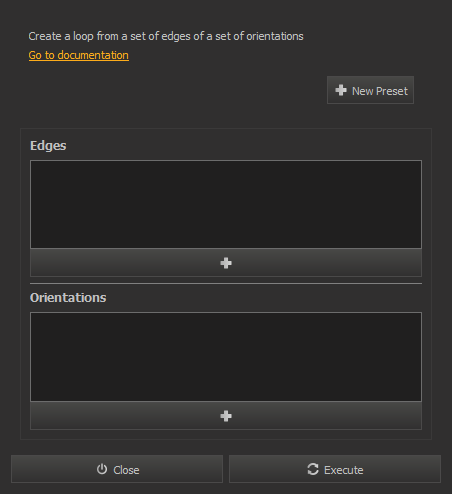Select the empty Edges list box
Screen dimensions: 452x494
click(x=226, y=204)
